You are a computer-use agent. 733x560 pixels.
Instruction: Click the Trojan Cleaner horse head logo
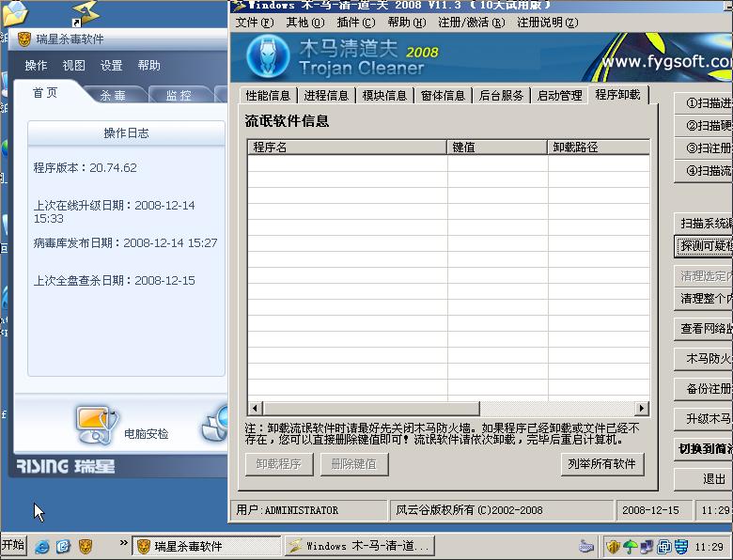(268, 56)
